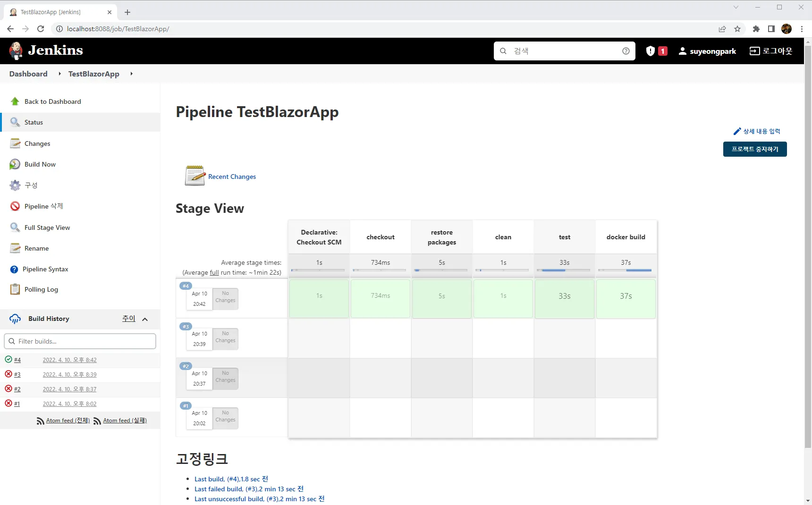Image resolution: width=812 pixels, height=505 pixels.
Task: Open the security warning shield icon
Action: (651, 51)
